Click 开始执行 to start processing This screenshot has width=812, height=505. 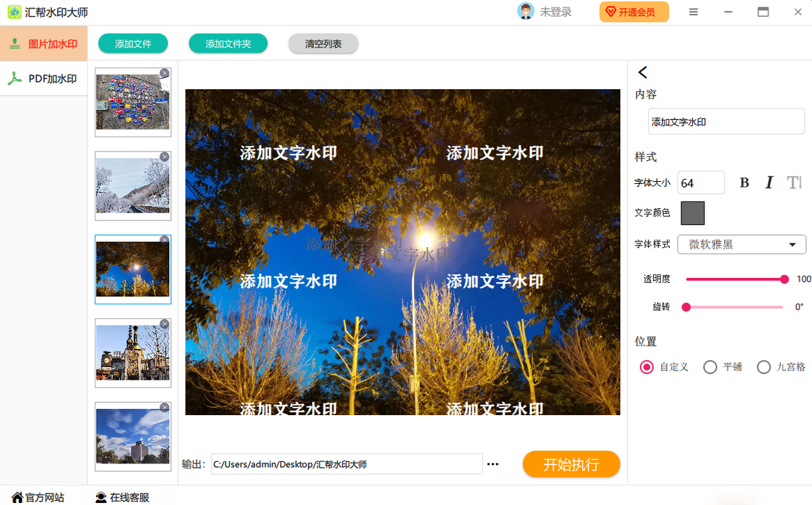(x=571, y=464)
